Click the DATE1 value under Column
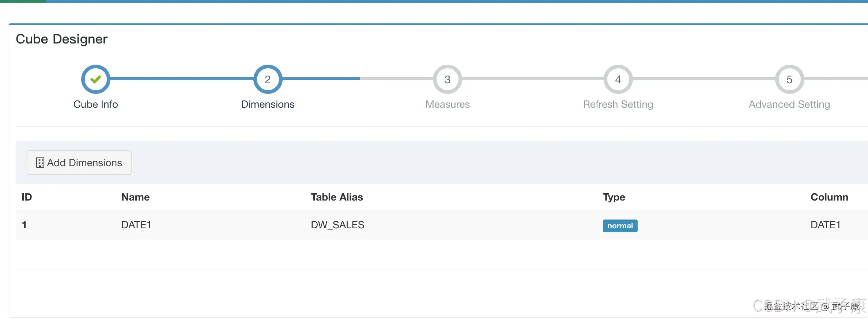 [x=825, y=225]
